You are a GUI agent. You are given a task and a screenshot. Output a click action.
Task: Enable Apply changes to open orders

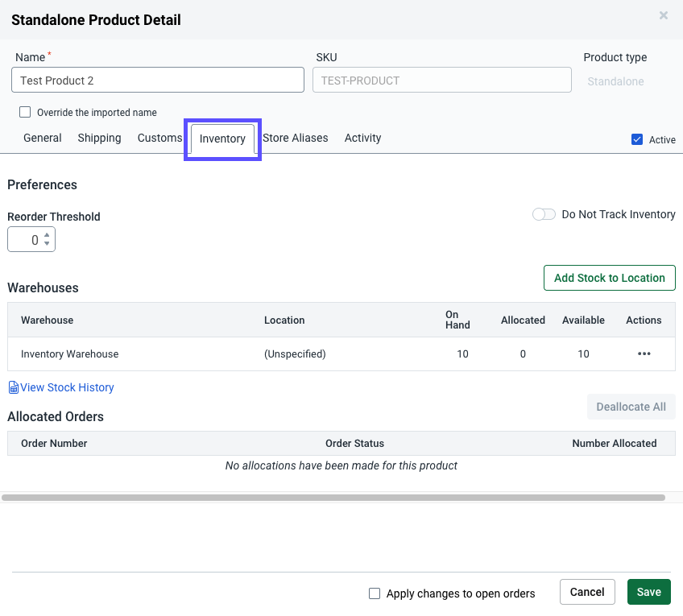[x=375, y=593]
